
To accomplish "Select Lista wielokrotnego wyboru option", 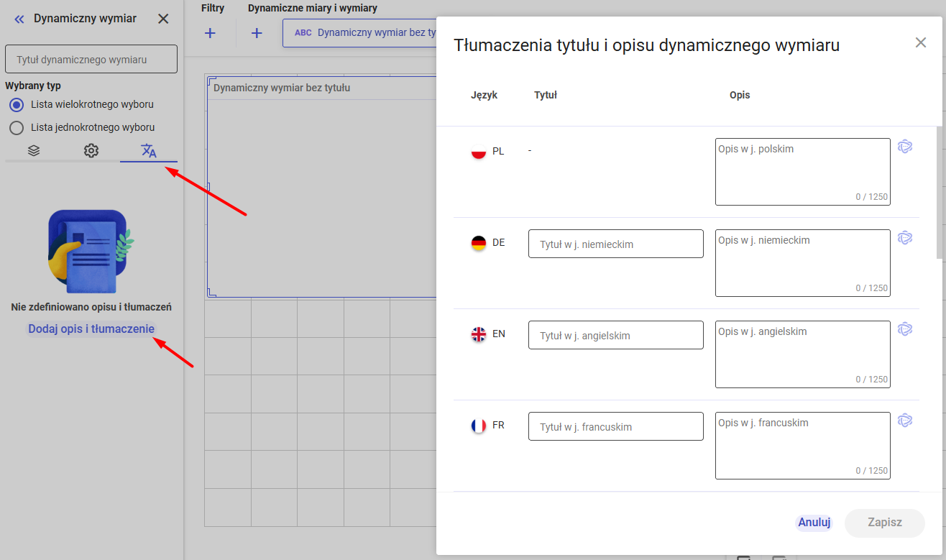I will (17, 105).
